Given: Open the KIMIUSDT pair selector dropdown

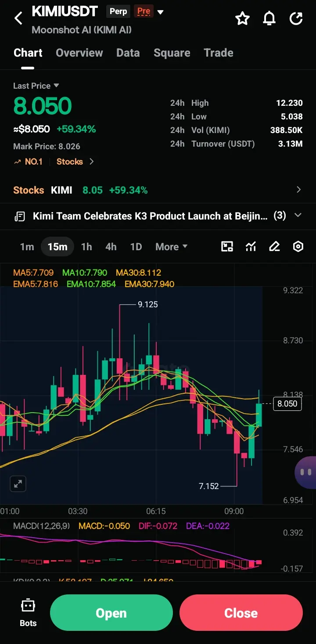Looking at the screenshot, I should pos(161,12).
